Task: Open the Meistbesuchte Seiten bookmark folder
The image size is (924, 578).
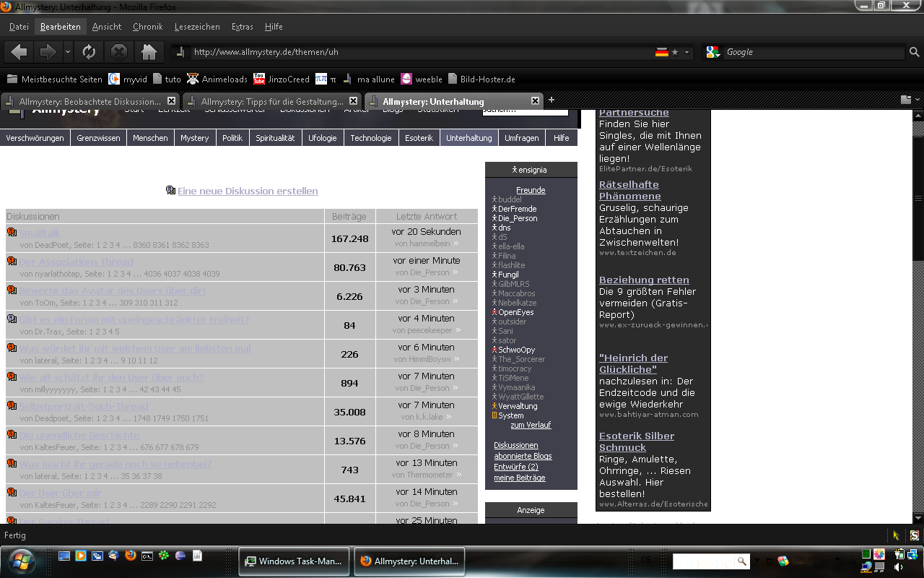Action: pos(55,79)
